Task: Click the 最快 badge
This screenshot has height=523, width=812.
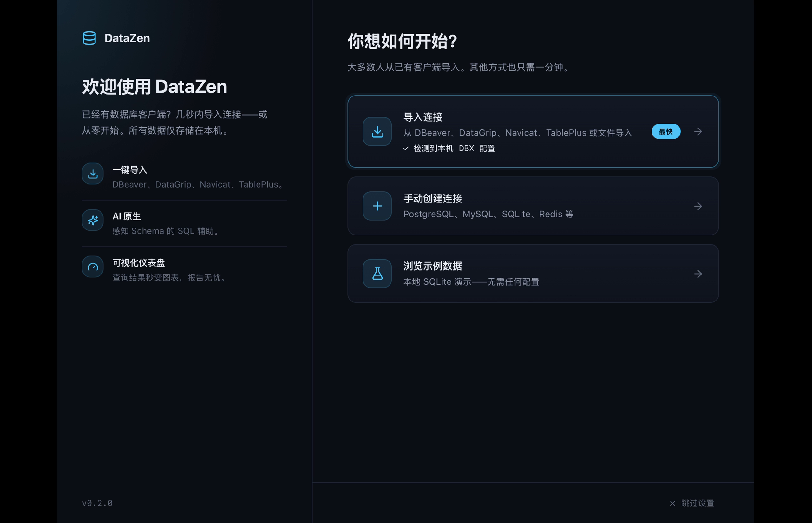Action: [x=665, y=131]
